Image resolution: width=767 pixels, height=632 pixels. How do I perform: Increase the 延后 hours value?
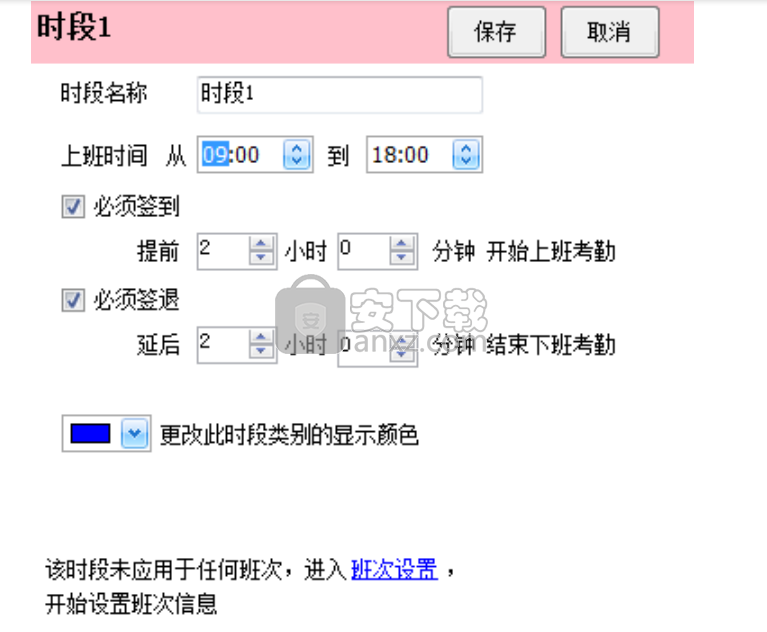tap(261, 337)
